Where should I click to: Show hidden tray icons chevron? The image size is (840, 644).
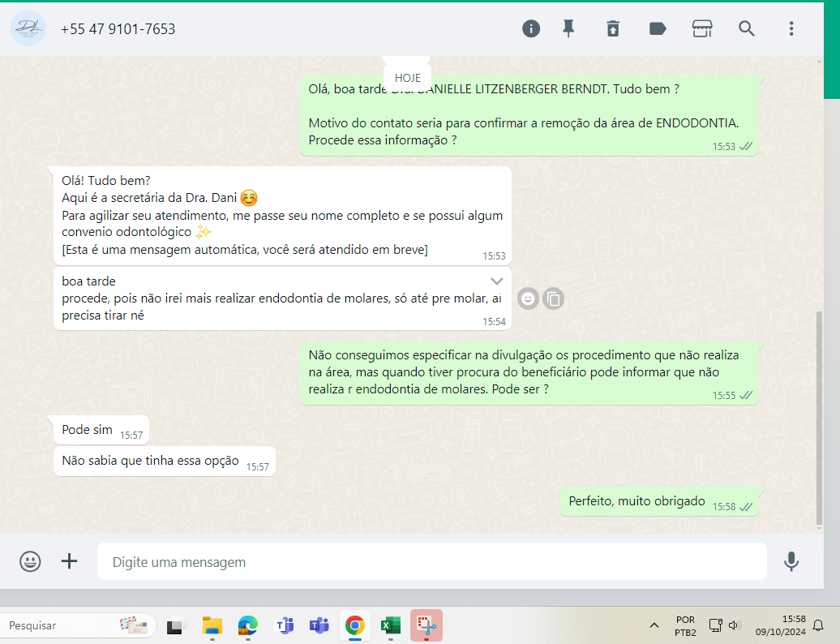pos(654,625)
